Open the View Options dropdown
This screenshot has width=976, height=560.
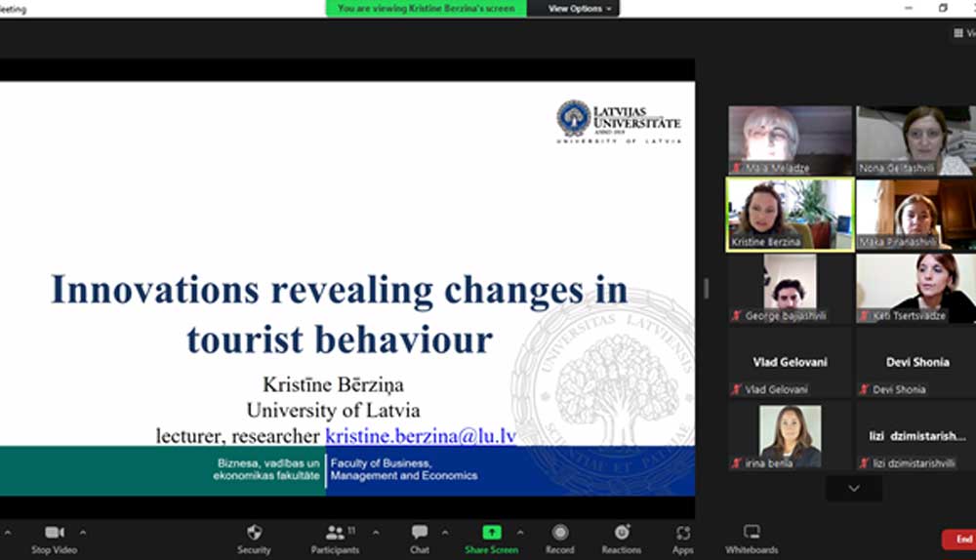point(581,9)
